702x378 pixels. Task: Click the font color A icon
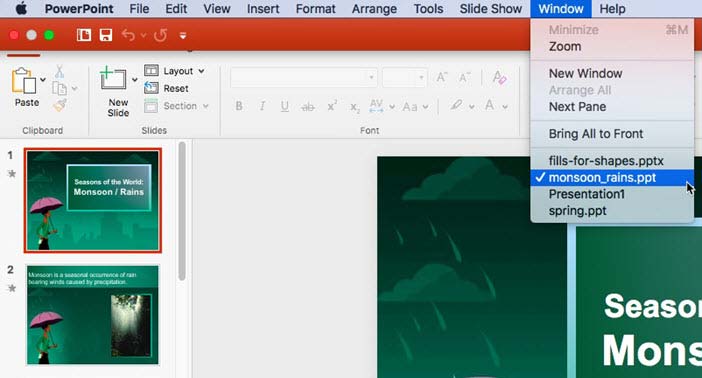pos(489,106)
